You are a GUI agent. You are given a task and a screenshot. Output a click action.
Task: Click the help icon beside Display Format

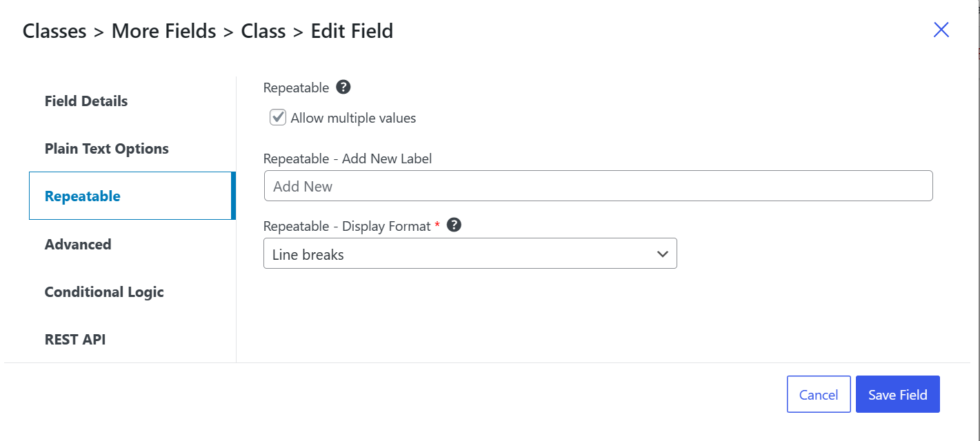(x=454, y=225)
